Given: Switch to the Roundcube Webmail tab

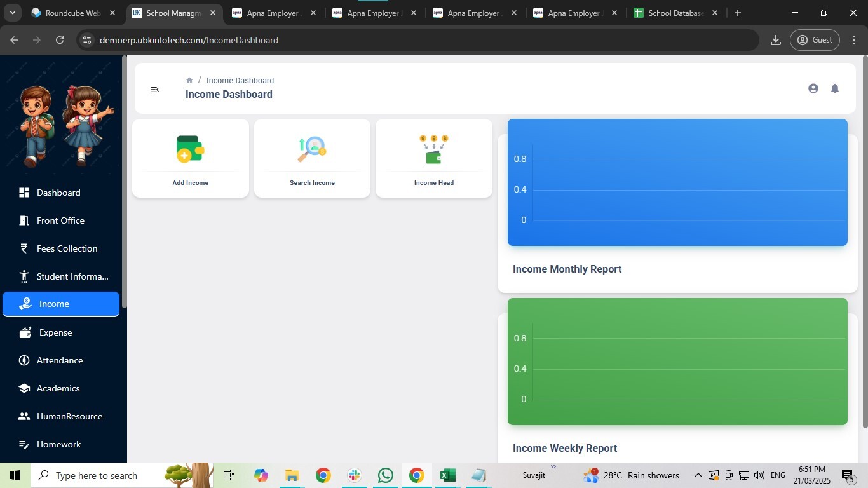Looking at the screenshot, I should (72, 13).
